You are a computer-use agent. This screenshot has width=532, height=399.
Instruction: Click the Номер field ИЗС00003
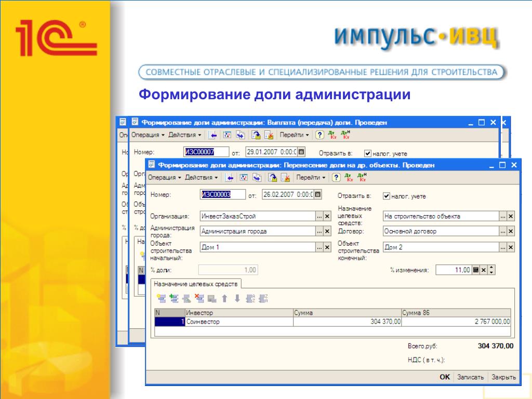[222, 194]
